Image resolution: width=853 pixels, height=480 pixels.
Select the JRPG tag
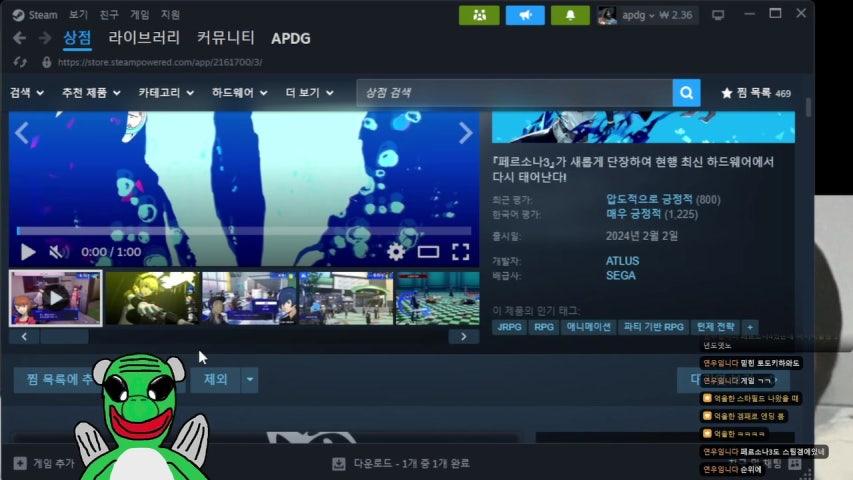[509, 327]
